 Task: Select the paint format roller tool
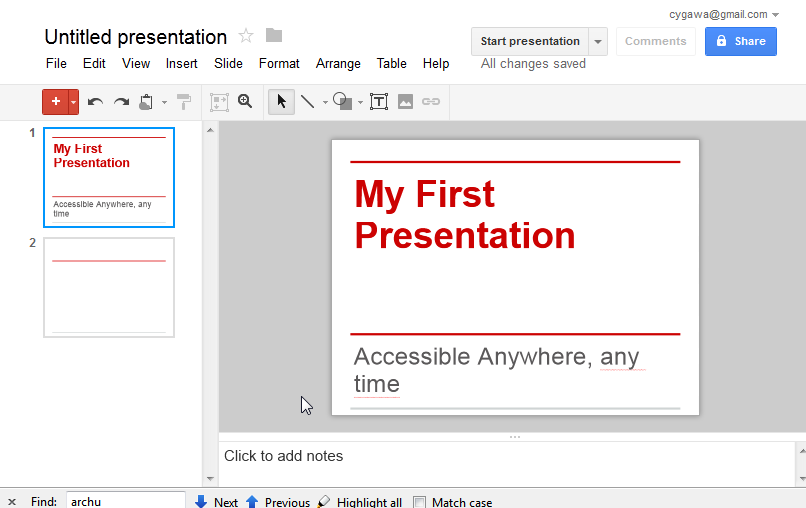(x=184, y=101)
